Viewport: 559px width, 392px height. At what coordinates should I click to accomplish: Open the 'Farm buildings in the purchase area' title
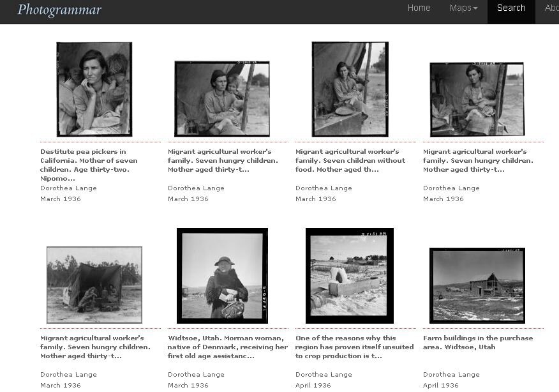point(478,342)
